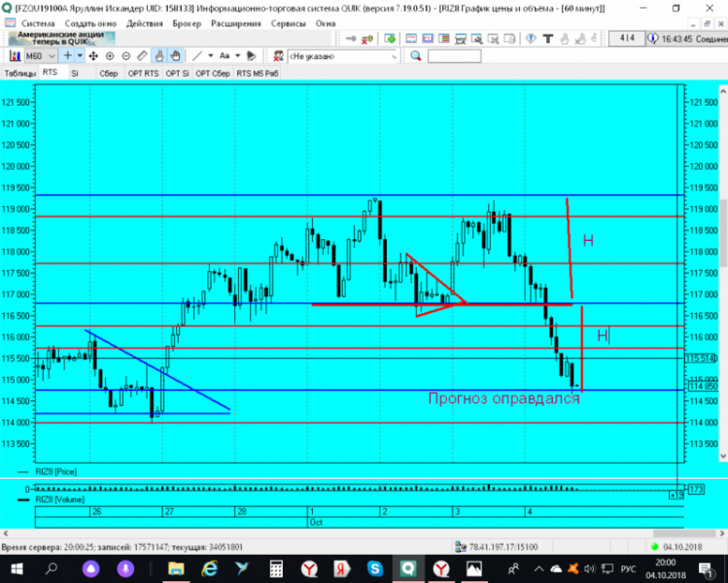Click the 4|4 tab counter button
This screenshot has height=583, width=728.
tap(627, 39)
